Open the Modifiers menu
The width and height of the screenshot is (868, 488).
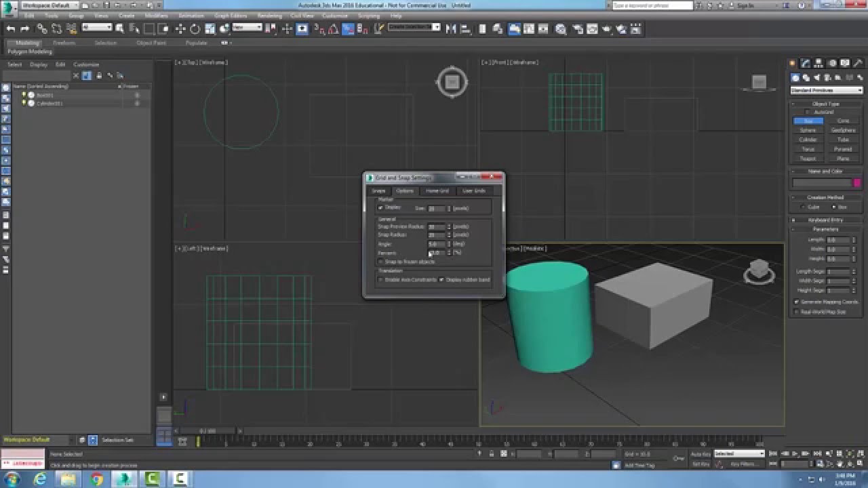pyautogui.click(x=156, y=15)
